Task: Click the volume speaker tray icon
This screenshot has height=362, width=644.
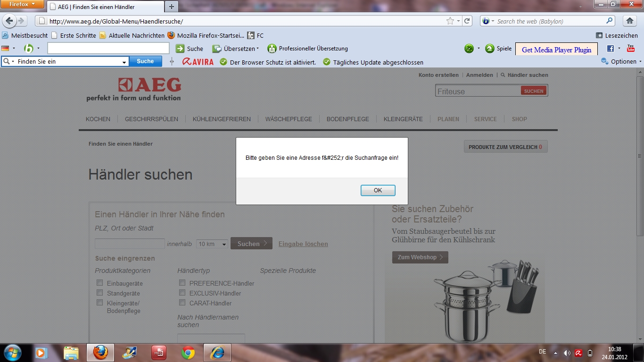Action: pyautogui.click(x=567, y=353)
